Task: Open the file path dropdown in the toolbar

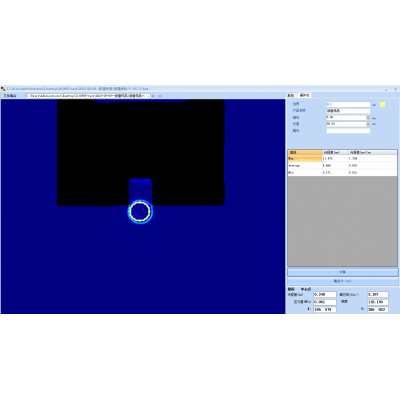Action: tap(148, 96)
